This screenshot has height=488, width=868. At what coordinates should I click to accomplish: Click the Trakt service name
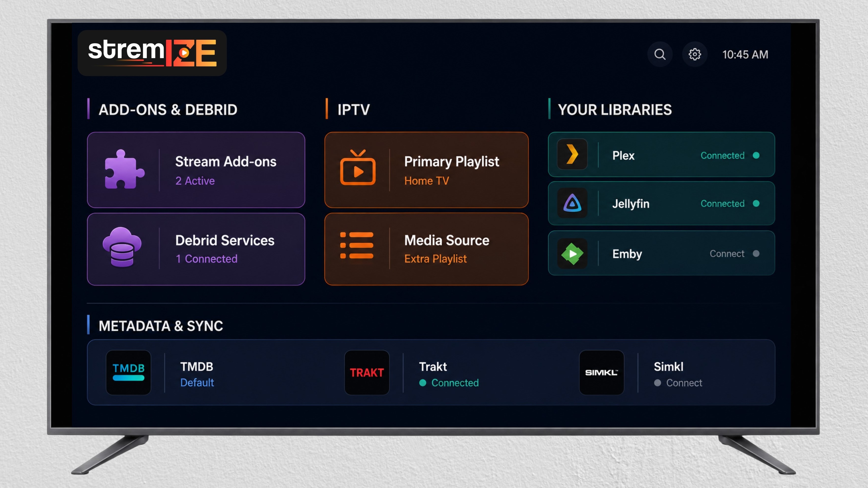click(x=433, y=367)
